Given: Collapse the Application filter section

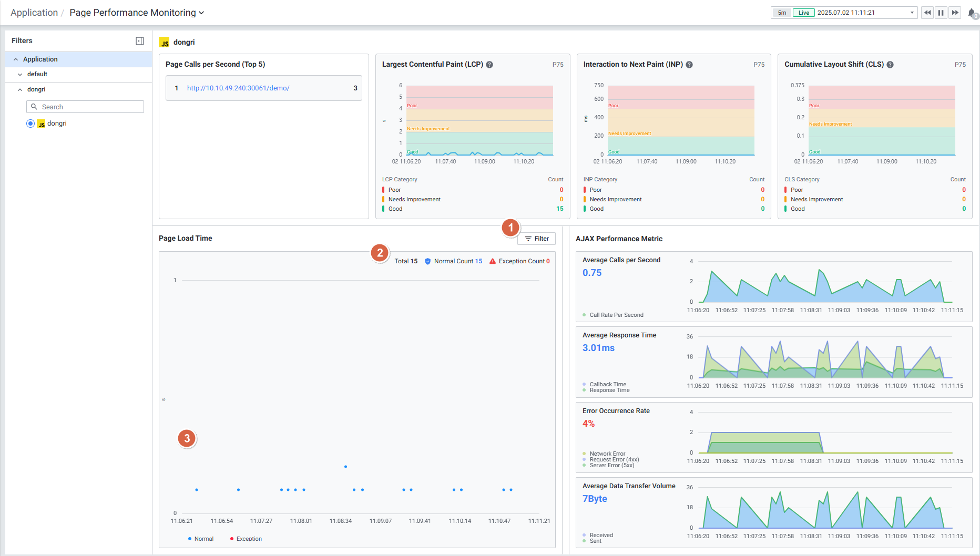Looking at the screenshot, I should (x=16, y=59).
